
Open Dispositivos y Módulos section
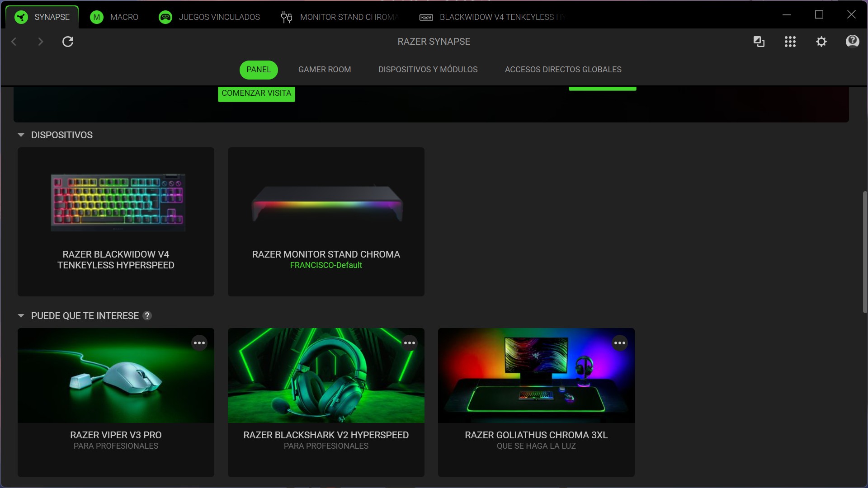[x=428, y=70]
